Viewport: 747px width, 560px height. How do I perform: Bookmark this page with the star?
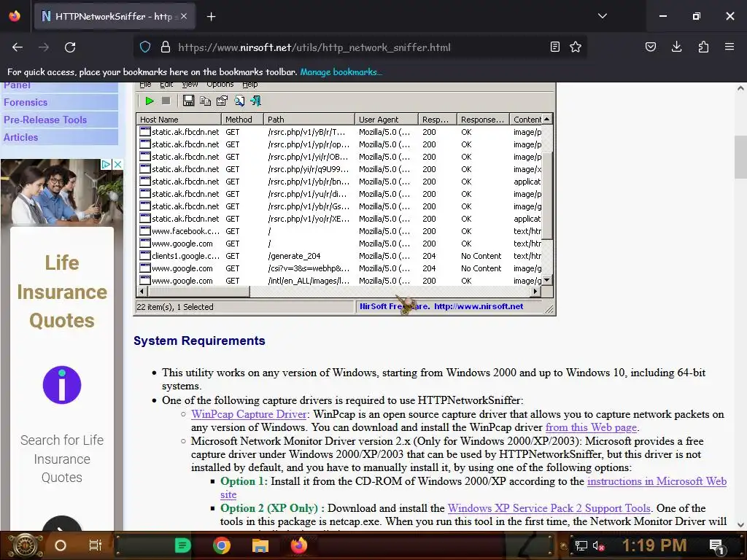[x=576, y=47]
